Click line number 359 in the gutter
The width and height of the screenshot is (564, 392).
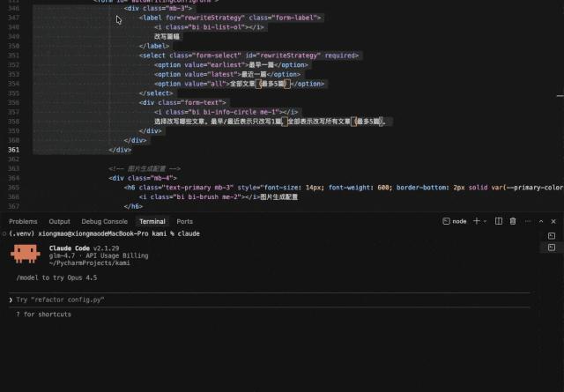(14, 131)
